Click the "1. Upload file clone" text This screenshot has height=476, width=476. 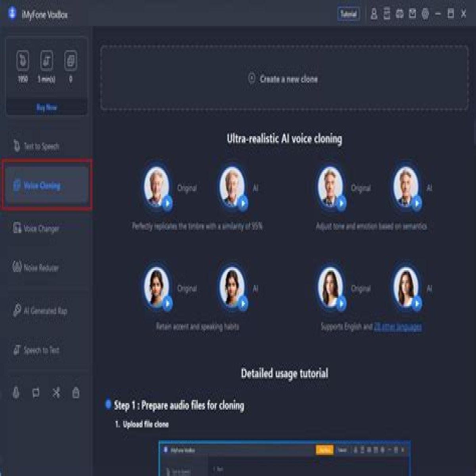coord(142,424)
